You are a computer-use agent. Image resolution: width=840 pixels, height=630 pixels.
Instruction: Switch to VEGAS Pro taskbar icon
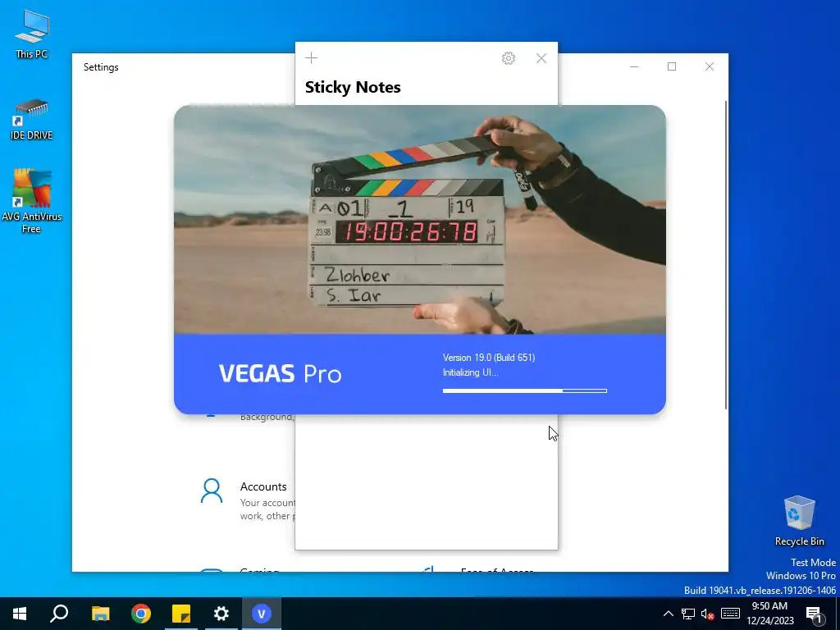262,614
